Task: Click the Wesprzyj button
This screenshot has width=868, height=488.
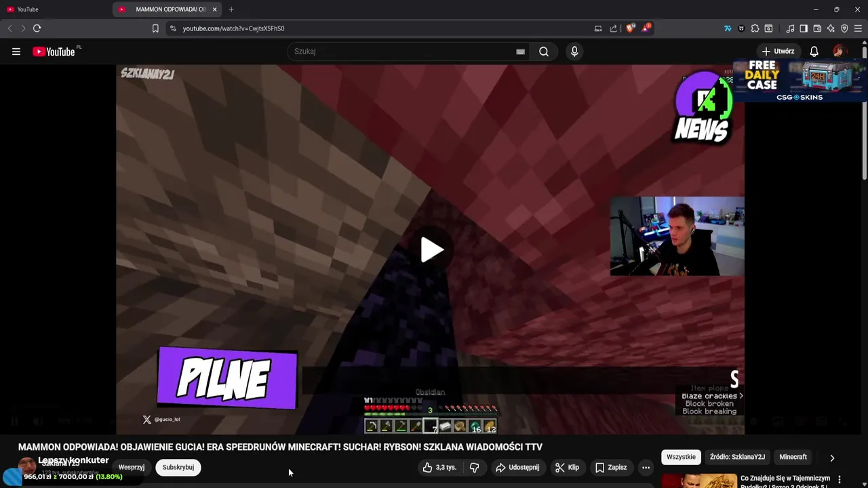Action: tap(132, 467)
